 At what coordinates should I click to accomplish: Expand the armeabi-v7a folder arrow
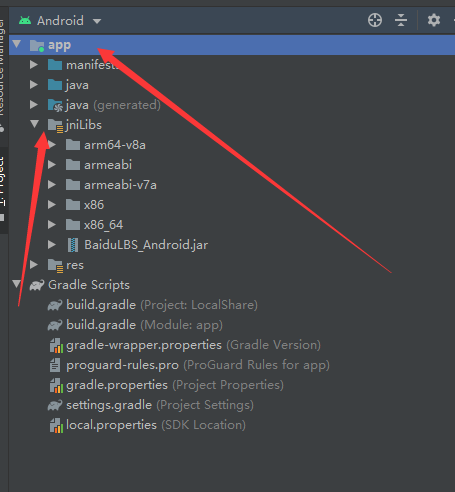pos(52,184)
